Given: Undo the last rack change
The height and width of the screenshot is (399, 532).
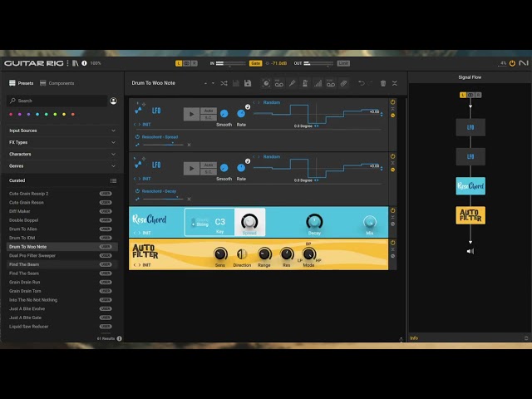Looking at the screenshot, I should (362, 83).
